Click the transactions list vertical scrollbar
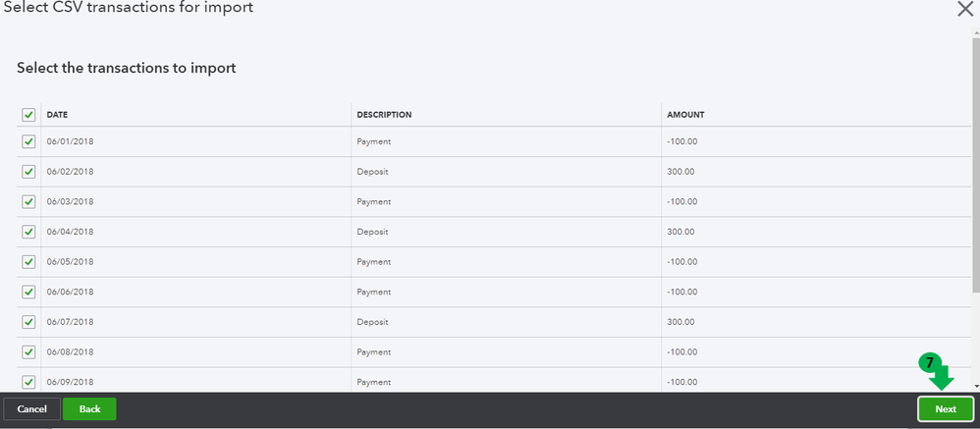 click(975, 196)
